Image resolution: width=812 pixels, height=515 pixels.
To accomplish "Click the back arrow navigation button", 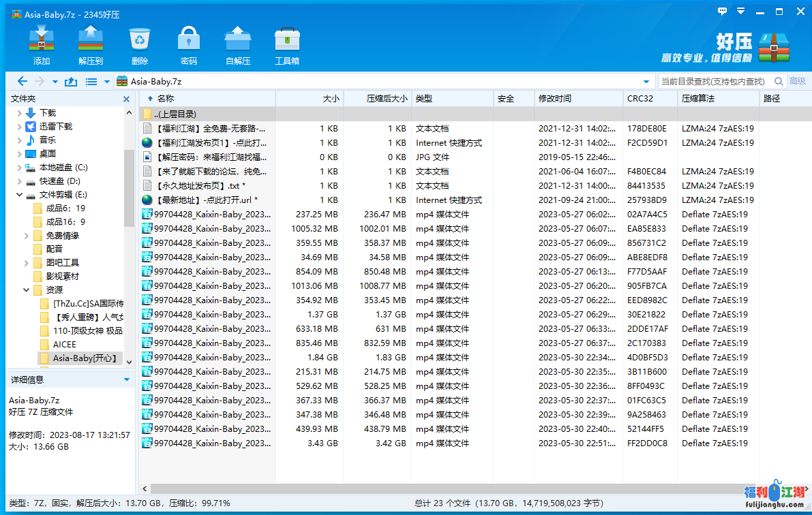I will pos(22,82).
